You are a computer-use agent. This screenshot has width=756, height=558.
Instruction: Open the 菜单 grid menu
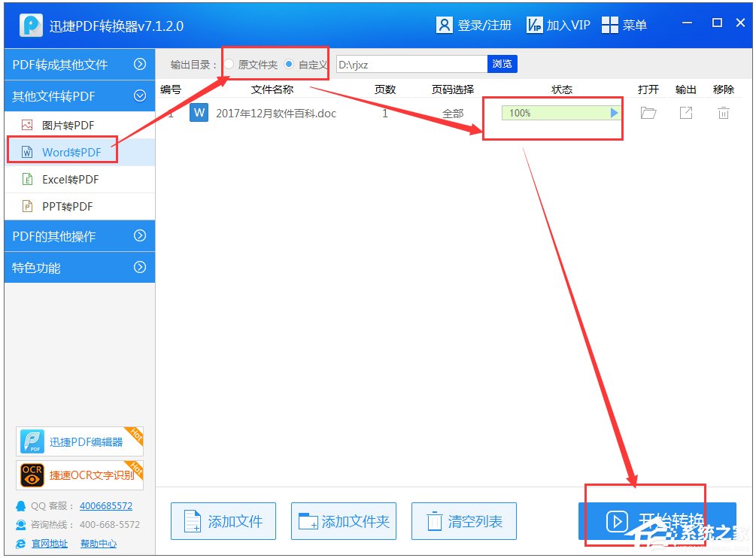coord(610,25)
